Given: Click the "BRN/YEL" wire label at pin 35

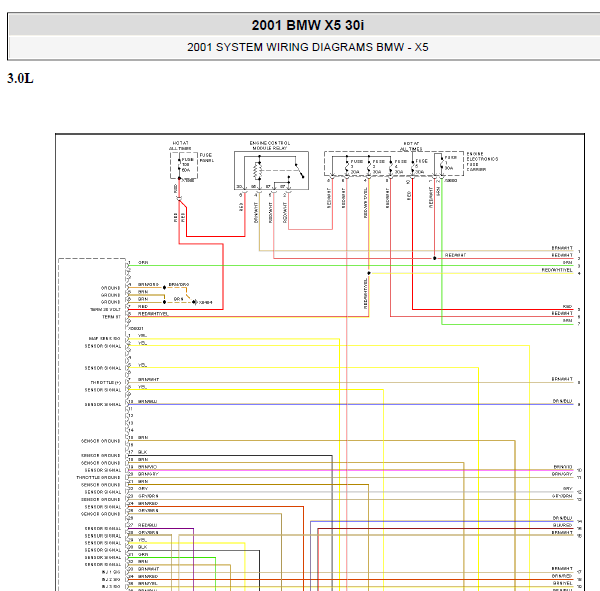Looking at the screenshot, I should pos(148,583).
